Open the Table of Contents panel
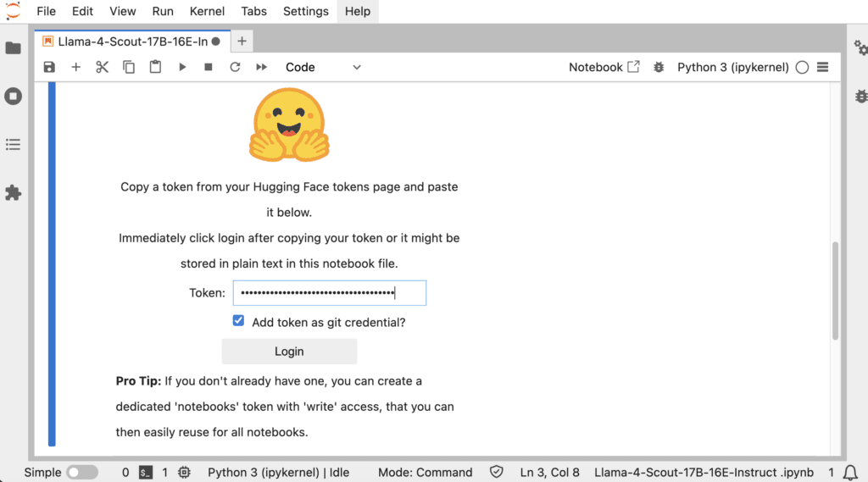The image size is (868, 482). [14, 145]
